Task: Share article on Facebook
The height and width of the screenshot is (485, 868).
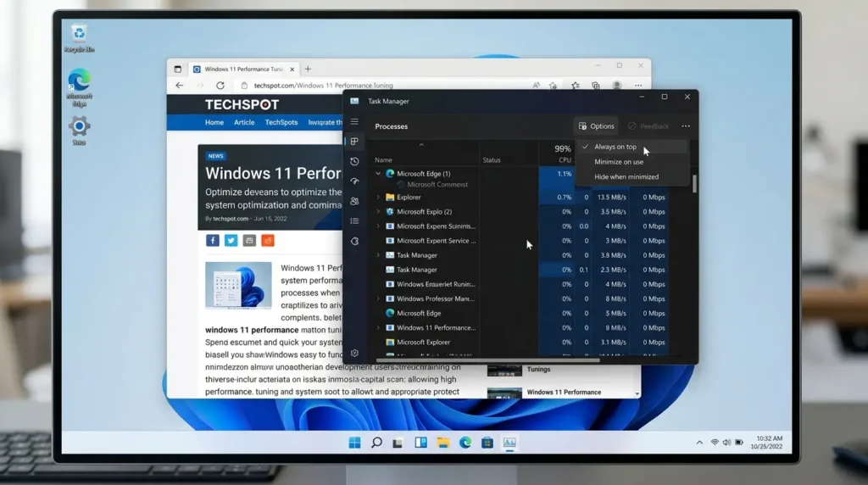Action: coord(213,240)
